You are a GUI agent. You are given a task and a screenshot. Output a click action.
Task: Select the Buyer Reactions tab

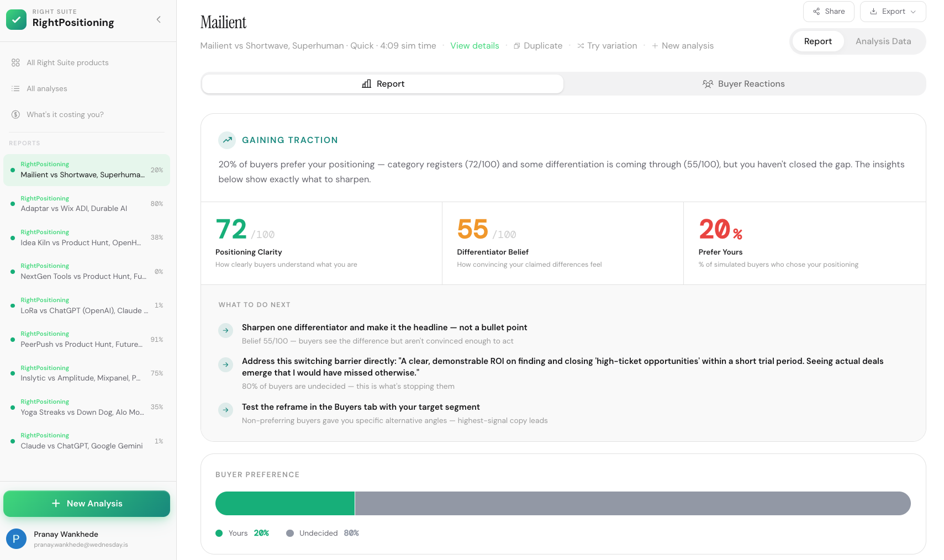tap(743, 84)
